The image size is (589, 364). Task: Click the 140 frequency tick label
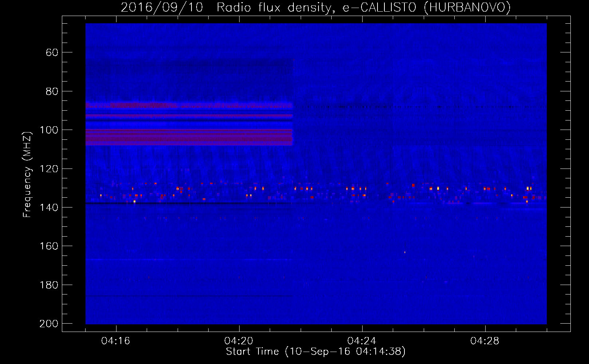[x=49, y=207]
